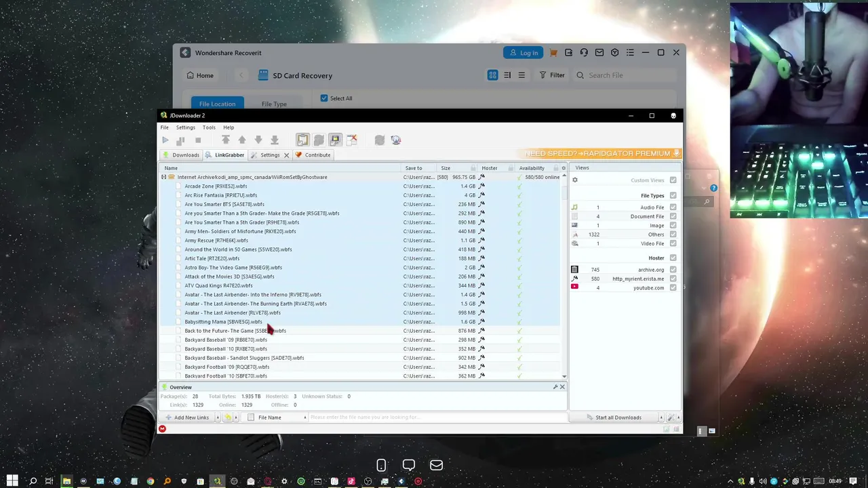
Task: Click the Move Down arrow icon
Action: (258, 140)
